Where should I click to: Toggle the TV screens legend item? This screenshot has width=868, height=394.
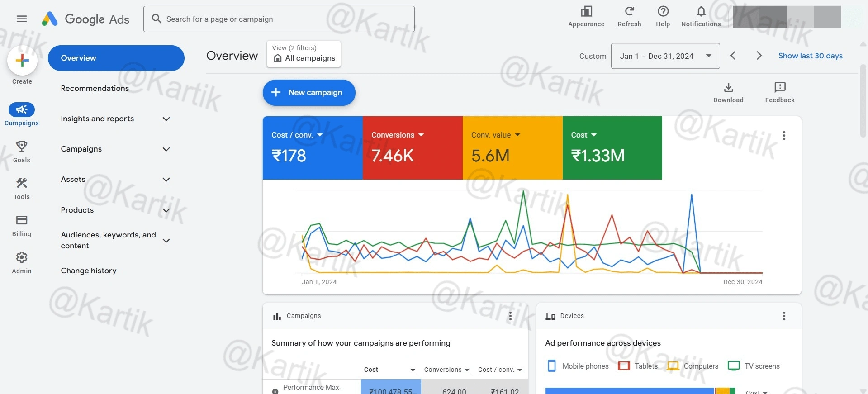[x=754, y=366]
